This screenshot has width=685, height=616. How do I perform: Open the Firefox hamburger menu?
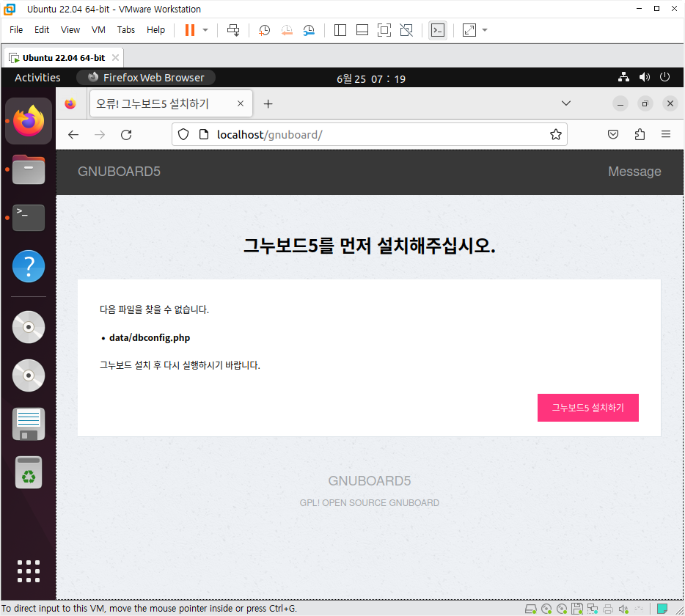[666, 134]
